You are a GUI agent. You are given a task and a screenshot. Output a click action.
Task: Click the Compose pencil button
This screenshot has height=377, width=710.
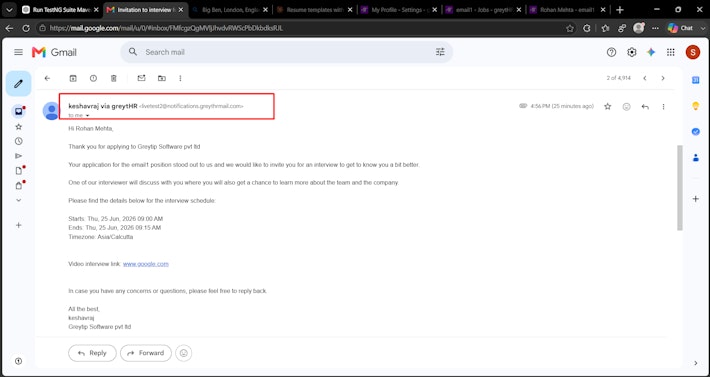pos(19,84)
